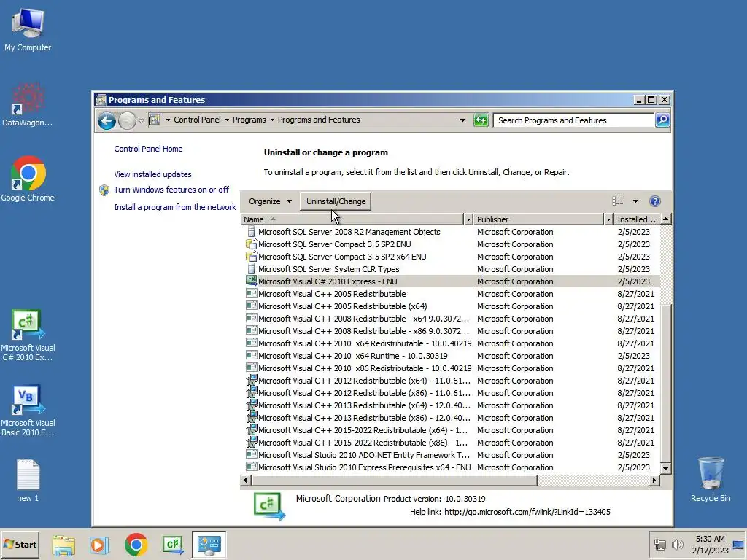
Task: Expand arrow after Control Panel breadcrumb
Action: 227,120
